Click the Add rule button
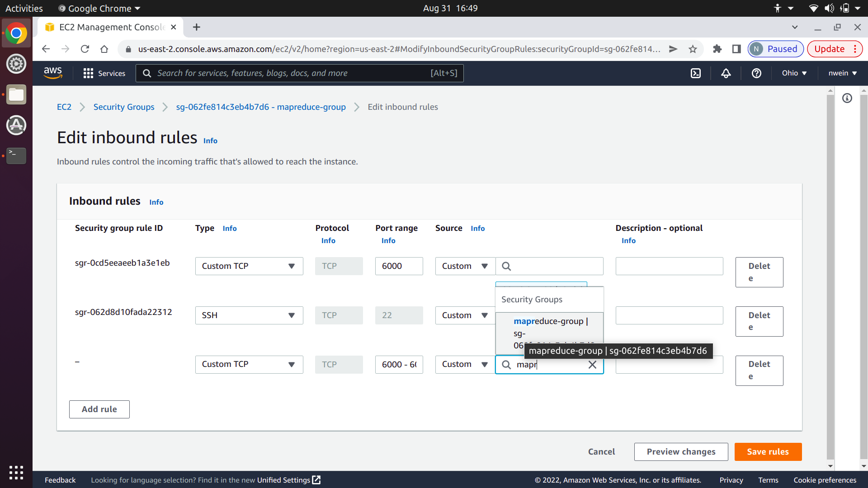The width and height of the screenshot is (868, 488). (x=99, y=409)
